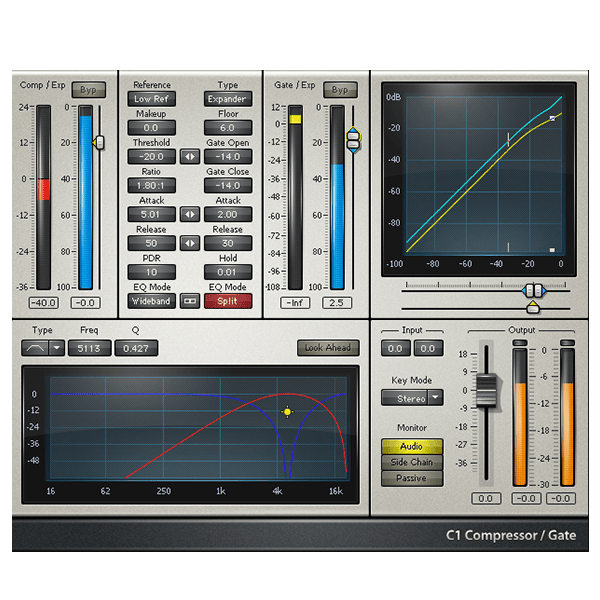Viewport: 600px width, 600px height.
Task: Bypass the Gate / Exp section
Action: pyautogui.click(x=340, y=90)
